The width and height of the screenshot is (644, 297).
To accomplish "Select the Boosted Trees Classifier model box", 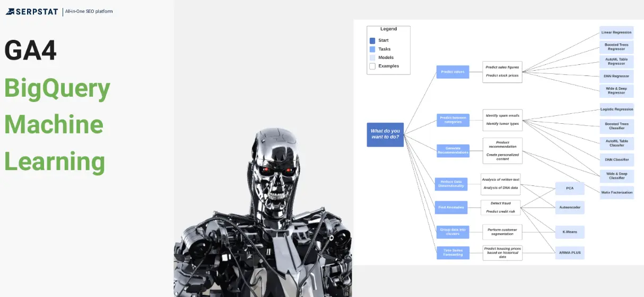I will (616, 126).
